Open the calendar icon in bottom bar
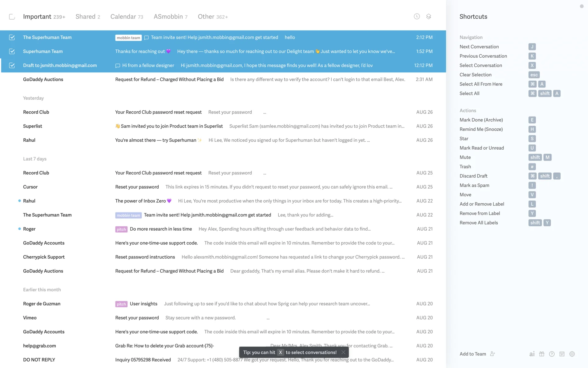Viewport: 588px width, 368px height. tap(562, 354)
